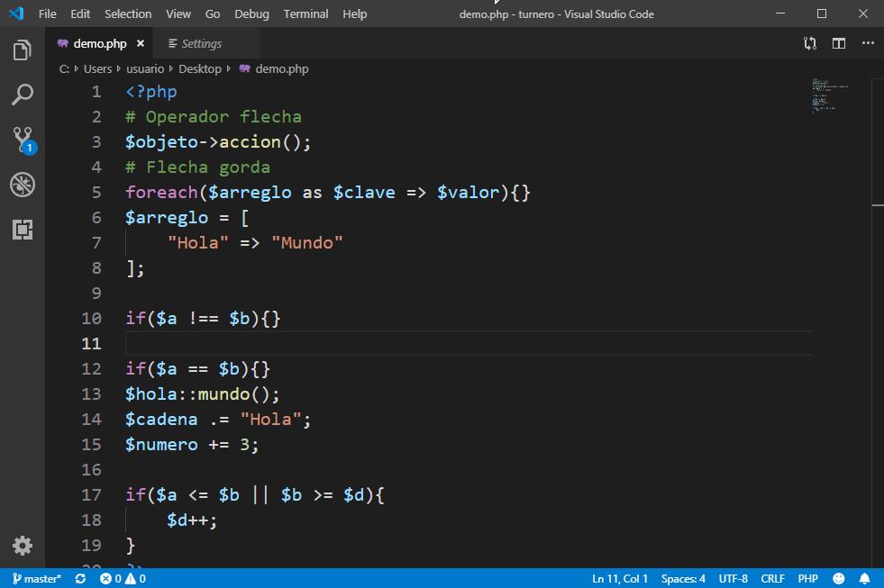The height and width of the screenshot is (588, 884).
Task: Open the Go menu
Action: coord(213,14)
